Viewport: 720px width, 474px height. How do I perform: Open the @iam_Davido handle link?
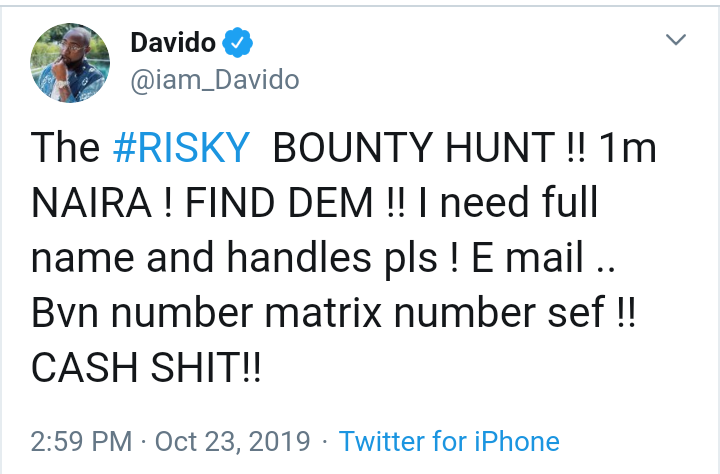pos(214,76)
